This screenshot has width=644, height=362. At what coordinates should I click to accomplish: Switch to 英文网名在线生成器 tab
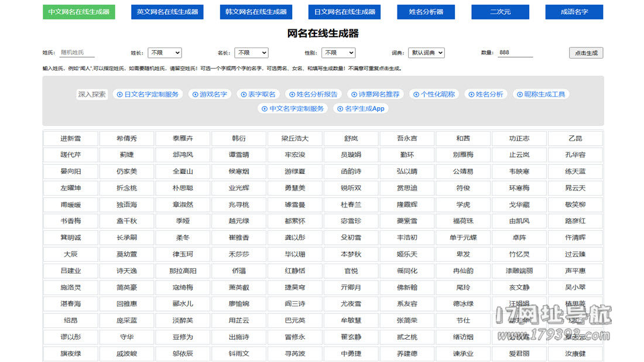pyautogui.click(x=167, y=12)
